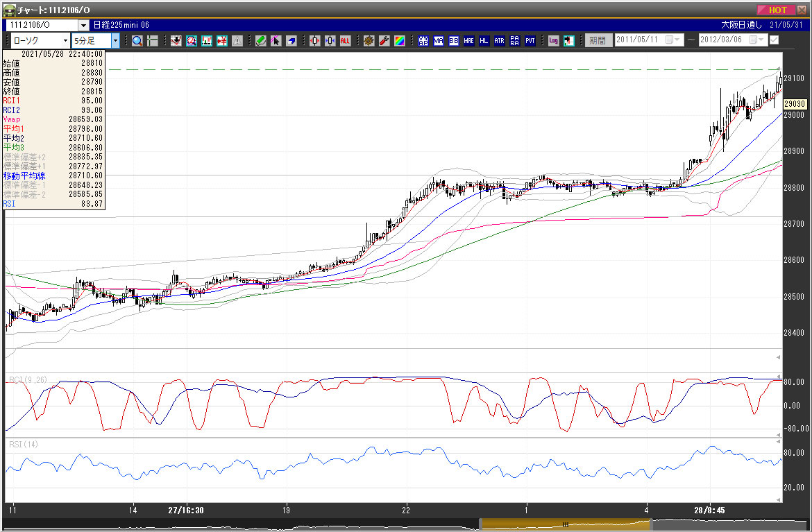The image size is (812, 532).
Task: Open the start date 2011/05/11 calendar picker
Action: [670, 40]
